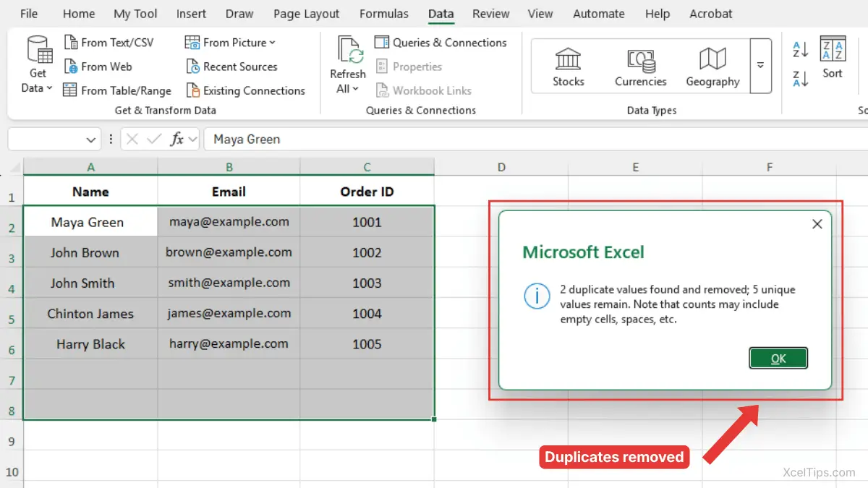
Task: Switch to the Page Layout tab
Action: coord(306,14)
